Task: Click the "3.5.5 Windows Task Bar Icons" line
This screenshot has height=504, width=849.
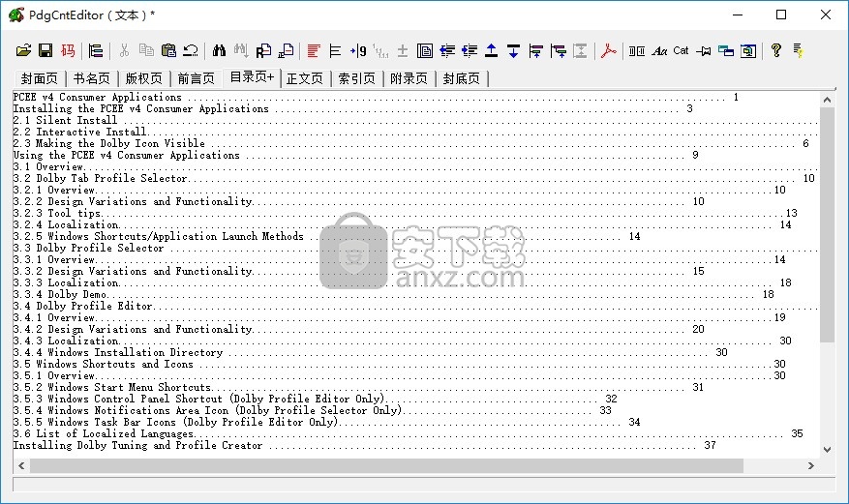Action: 326,423
